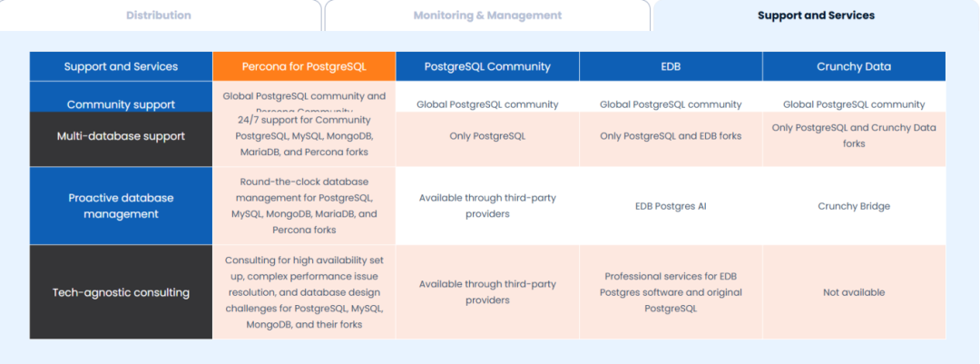
Task: Click Professional services for EDB Postgres cell
Action: (671, 292)
